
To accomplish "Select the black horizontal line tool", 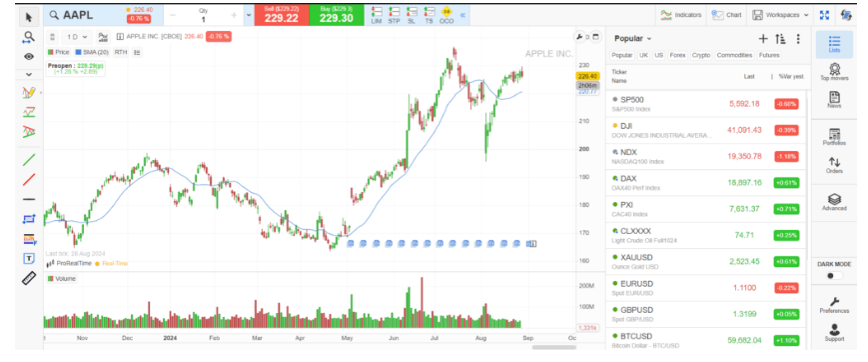I will point(29,199).
